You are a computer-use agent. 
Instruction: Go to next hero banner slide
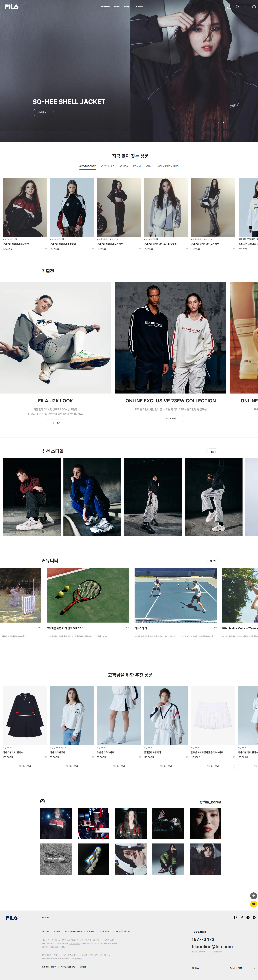[223, 122]
